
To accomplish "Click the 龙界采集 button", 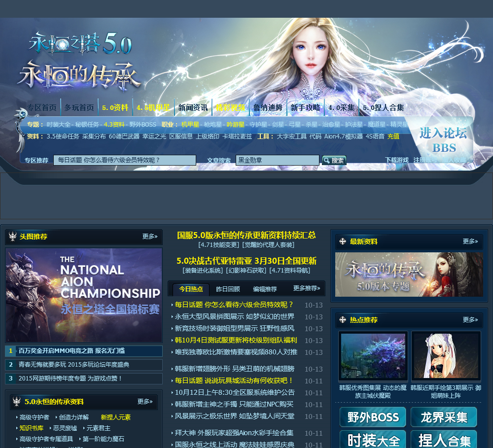I will [x=444, y=417].
